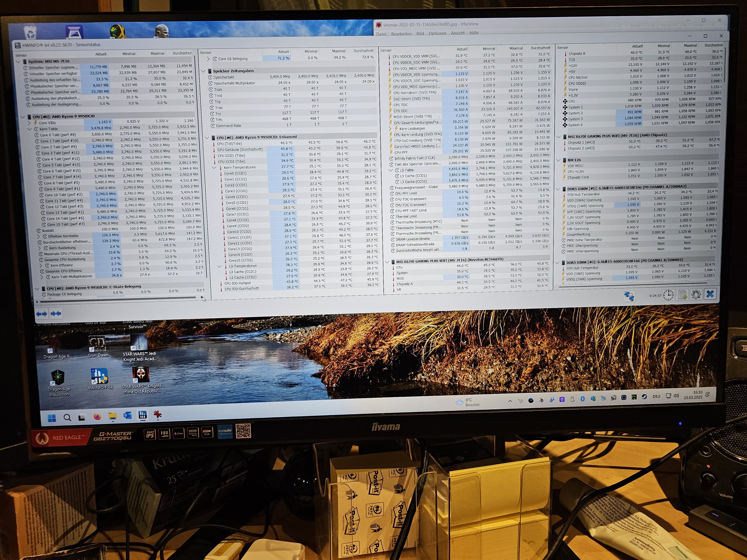Viewport: 747px width, 560px height.
Task: Expand the Kern-Takte tree node
Action: [x=30, y=129]
